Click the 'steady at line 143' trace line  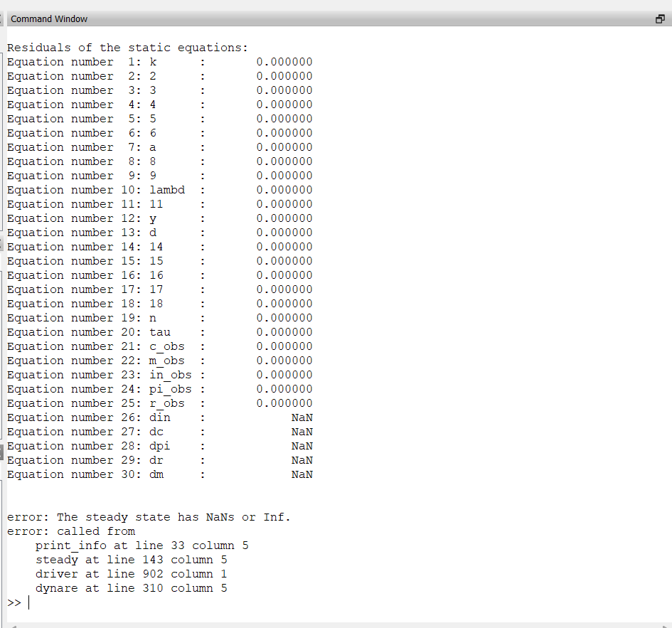click(x=131, y=560)
